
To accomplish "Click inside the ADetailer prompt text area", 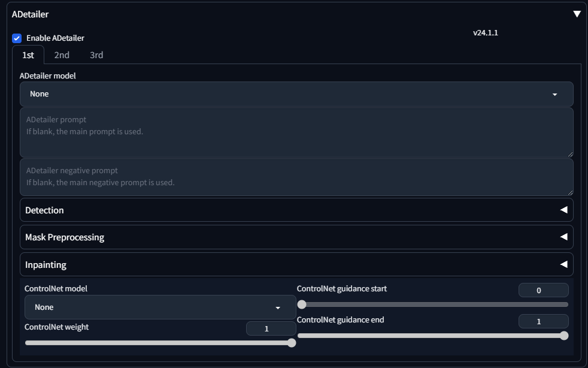I will click(296, 132).
